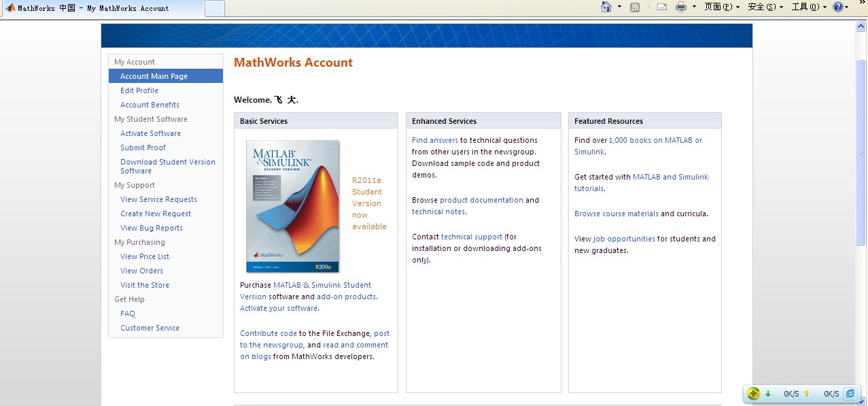This screenshot has height=406, width=868.
Task: Click the scrollbar up arrow
Action: 861,26
